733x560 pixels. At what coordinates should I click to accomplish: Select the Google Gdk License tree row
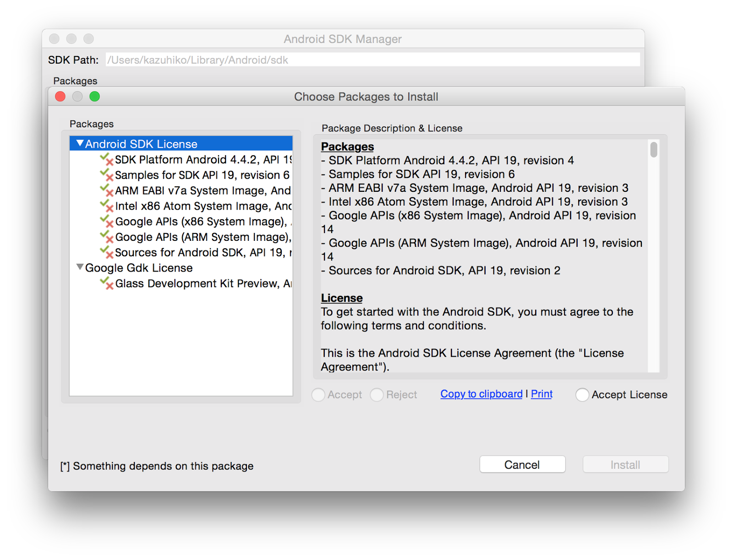pos(181,267)
